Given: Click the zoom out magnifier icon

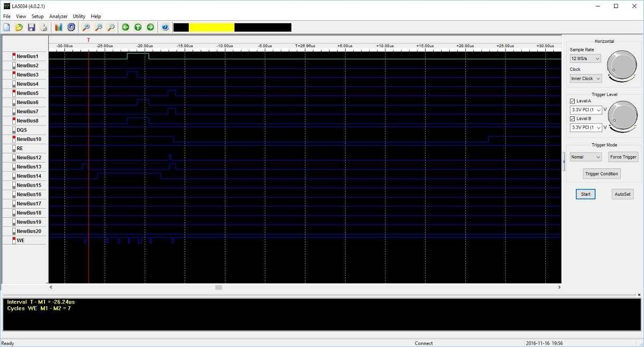Looking at the screenshot, I should (98, 27).
